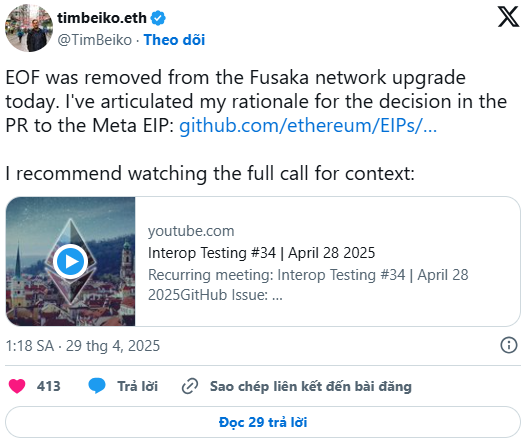Open the @TimBeiko handle
The image size is (528, 443).
[95, 40]
